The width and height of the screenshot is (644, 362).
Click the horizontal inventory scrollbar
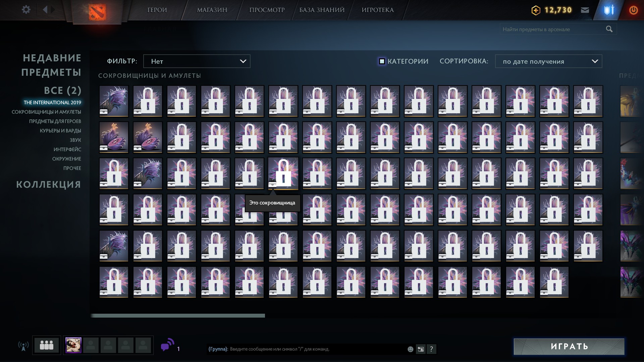pos(178,316)
